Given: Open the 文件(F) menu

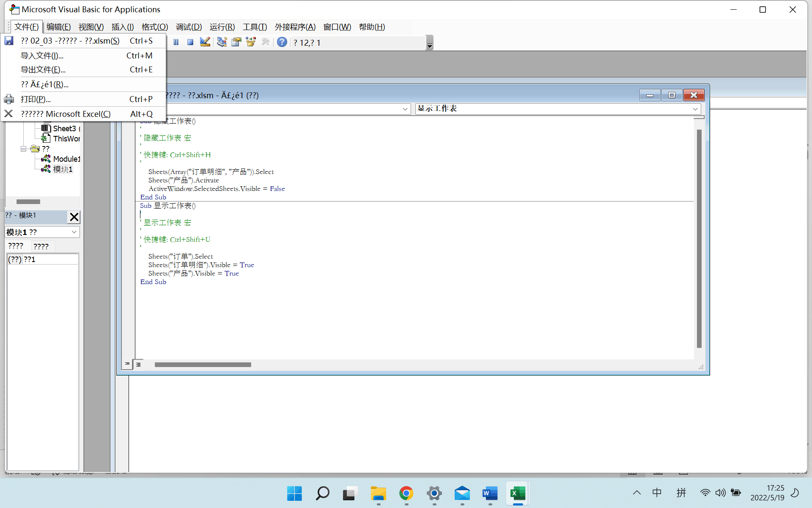Looking at the screenshot, I should [27, 27].
